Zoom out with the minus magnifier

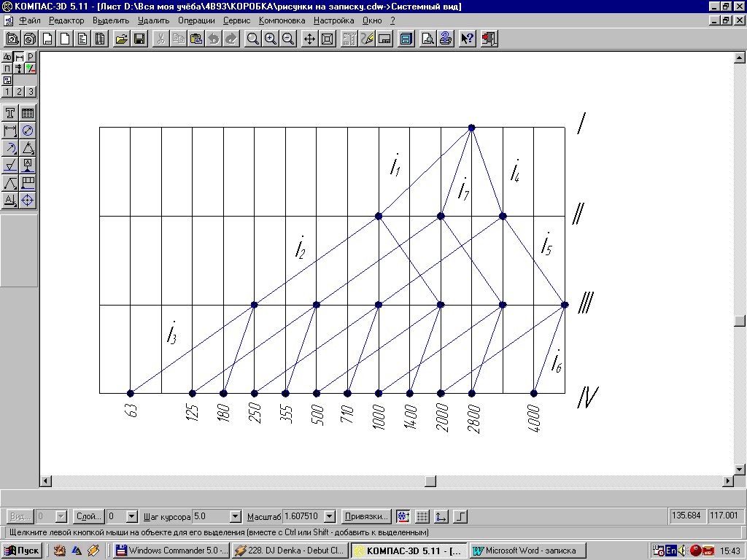[x=287, y=39]
